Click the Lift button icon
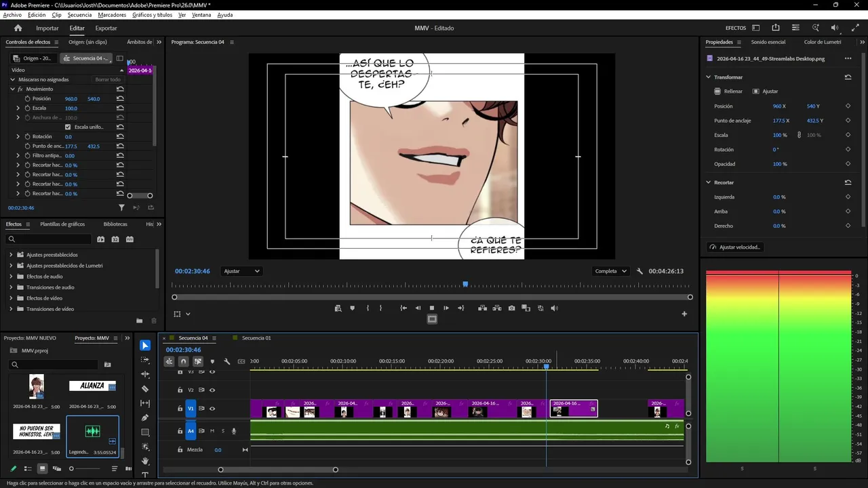This screenshot has height=488, width=868. pyautogui.click(x=482, y=308)
